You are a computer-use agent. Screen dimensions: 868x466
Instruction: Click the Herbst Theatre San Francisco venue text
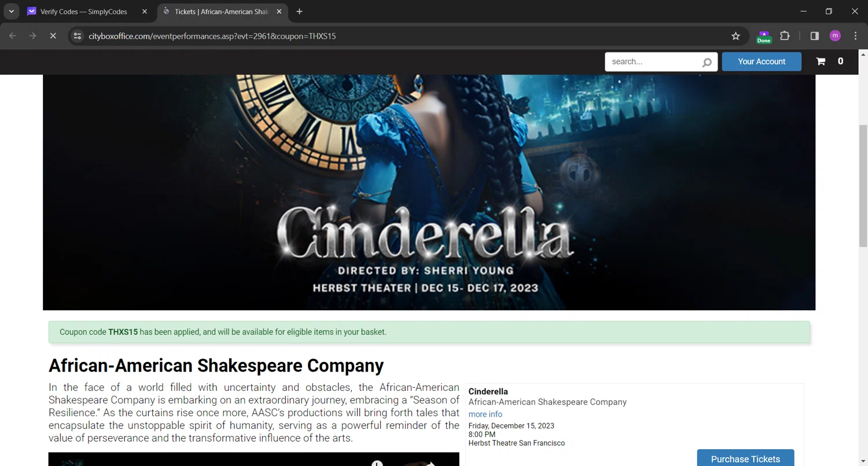(516, 443)
